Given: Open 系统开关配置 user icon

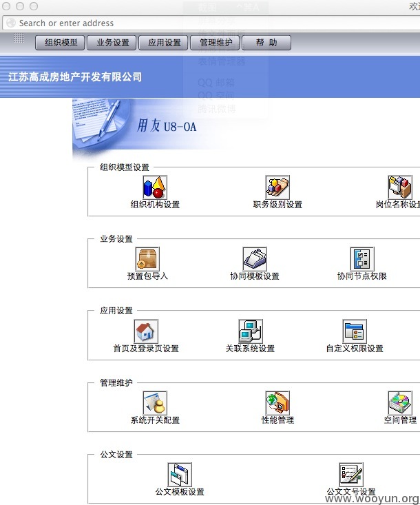Looking at the screenshot, I should [155, 403].
